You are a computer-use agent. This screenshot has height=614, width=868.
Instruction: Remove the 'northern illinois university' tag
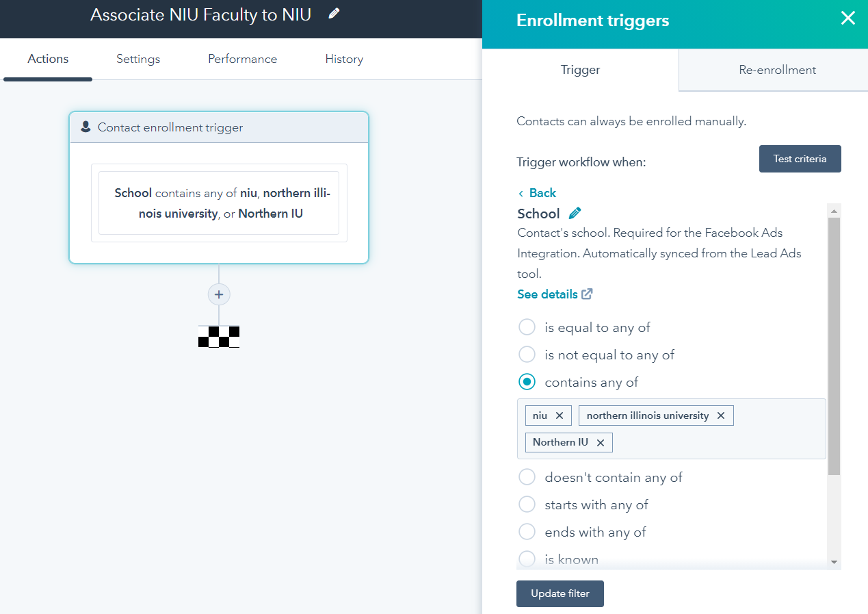(x=721, y=415)
